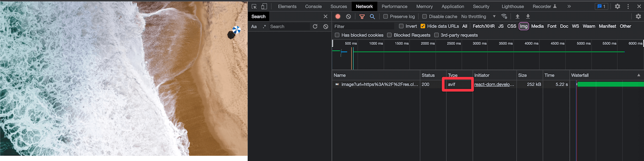Switch to the Lighthouse tab

pos(513,6)
